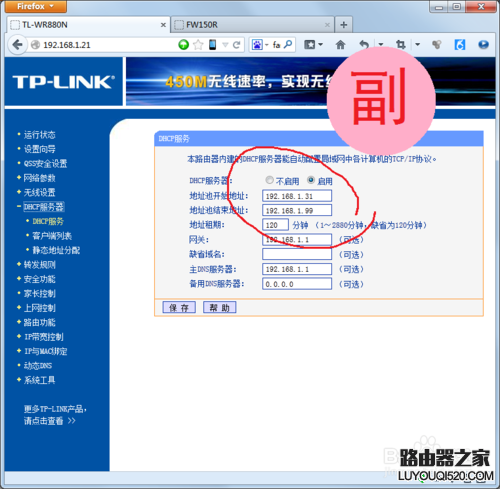This screenshot has height=489, width=500.
Task: Click the 地址租期 field showing 120
Action: coord(275,225)
